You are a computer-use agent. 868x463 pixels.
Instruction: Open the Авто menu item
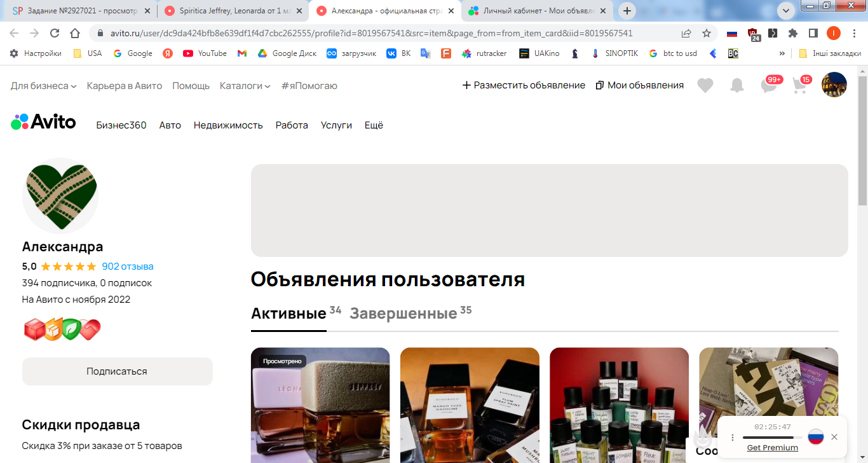click(170, 125)
